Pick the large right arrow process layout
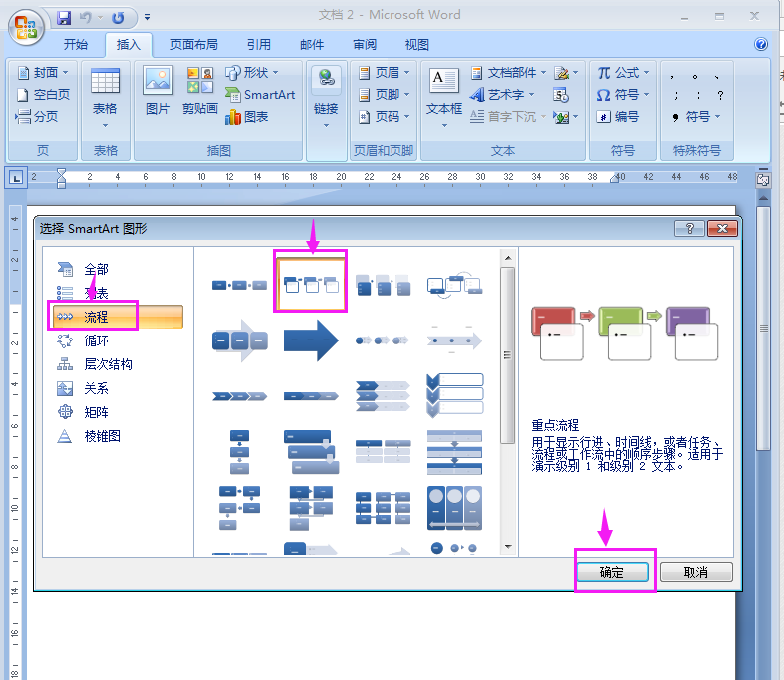This screenshot has width=784, height=680. click(x=311, y=340)
